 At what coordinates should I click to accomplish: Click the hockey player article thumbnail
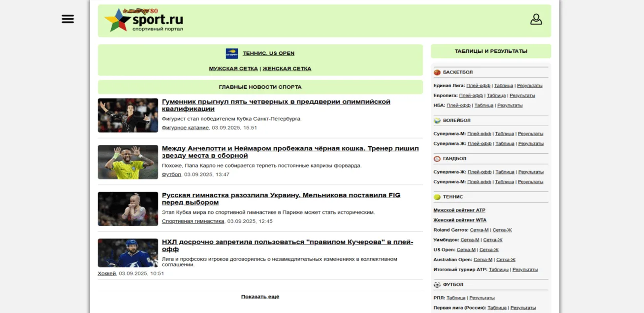click(128, 253)
